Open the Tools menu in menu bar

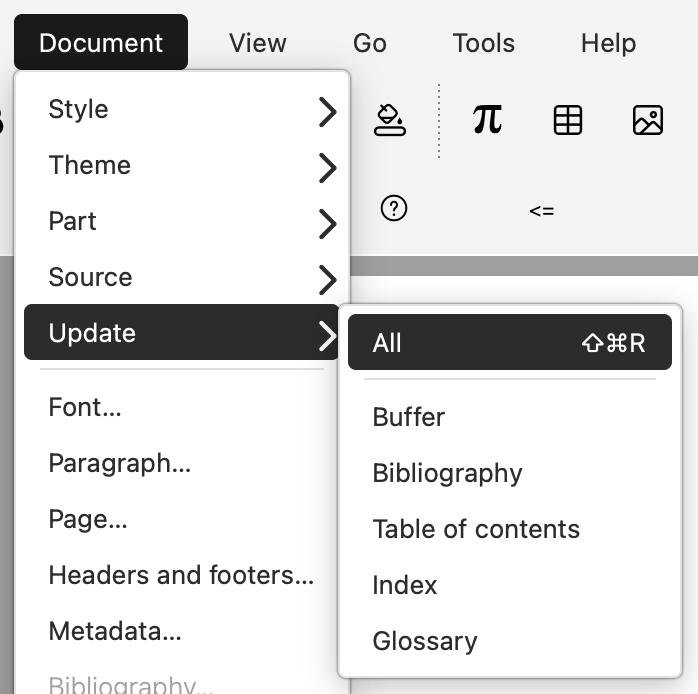click(x=483, y=43)
